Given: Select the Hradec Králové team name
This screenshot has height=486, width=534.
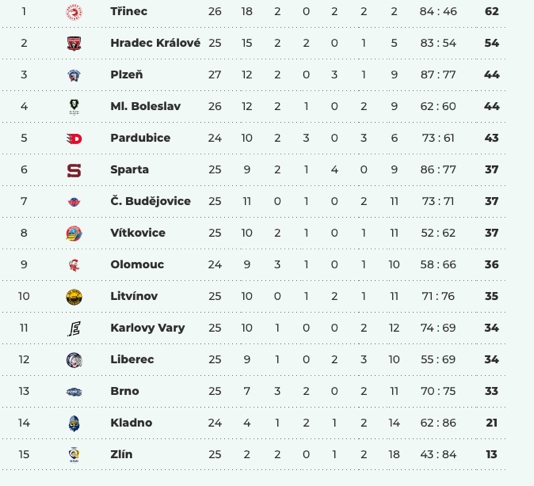Looking at the screenshot, I should 155,43.
